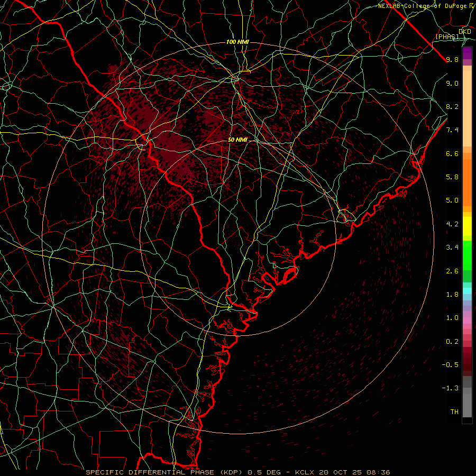Click the 8.2 legend value
The width and height of the screenshot is (476, 476).
(x=452, y=107)
